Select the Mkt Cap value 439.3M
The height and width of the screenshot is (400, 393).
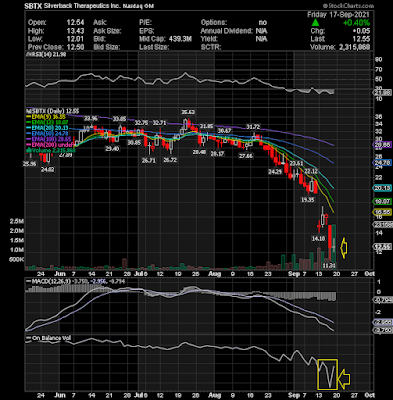(x=180, y=39)
